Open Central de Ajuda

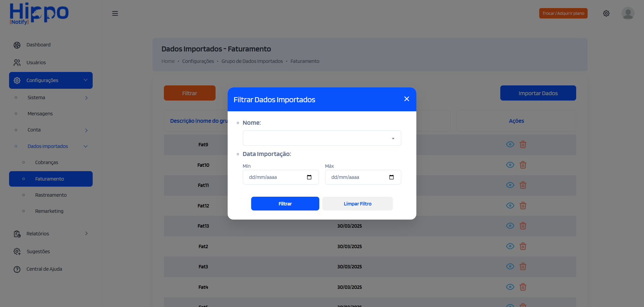coord(44,269)
